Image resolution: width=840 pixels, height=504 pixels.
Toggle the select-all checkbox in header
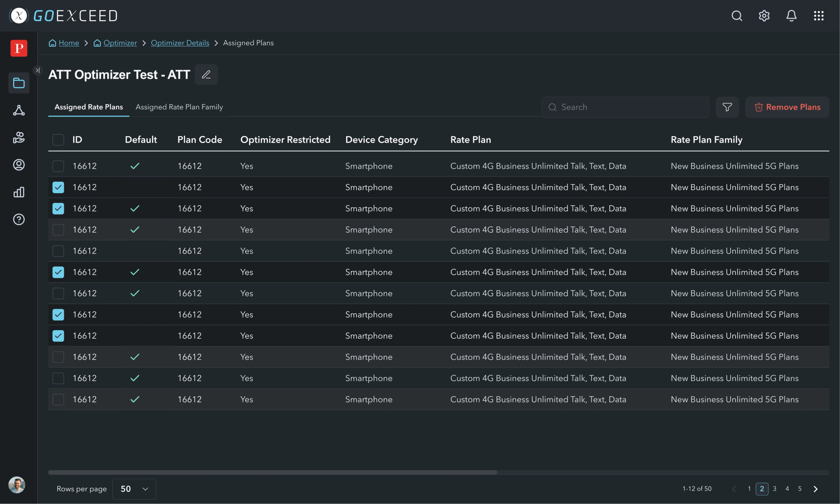(x=58, y=140)
